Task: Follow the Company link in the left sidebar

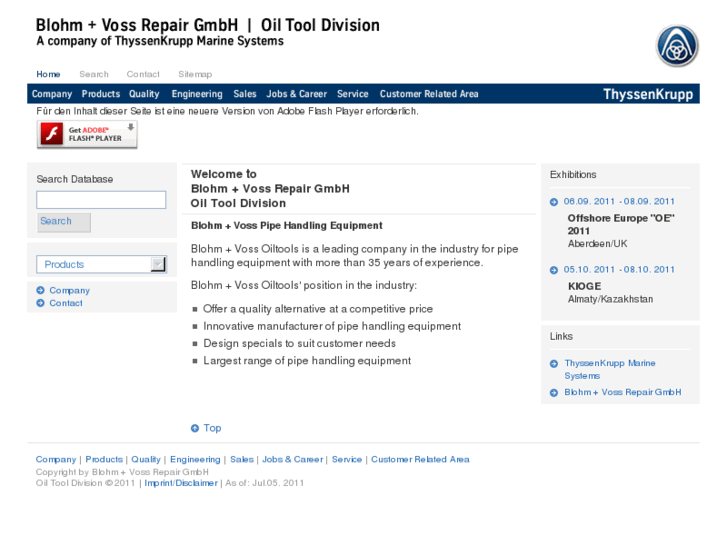Action: point(70,290)
